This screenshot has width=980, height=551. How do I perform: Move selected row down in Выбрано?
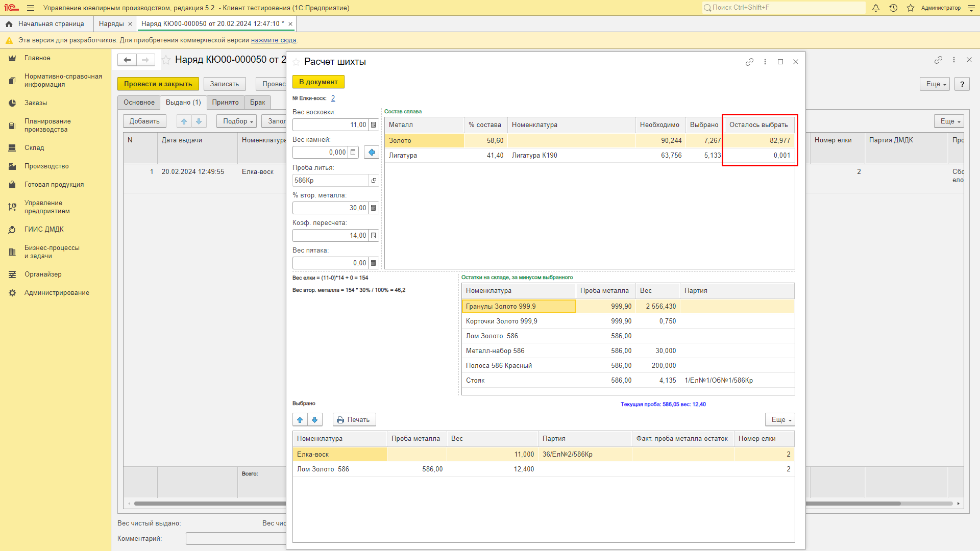(315, 420)
